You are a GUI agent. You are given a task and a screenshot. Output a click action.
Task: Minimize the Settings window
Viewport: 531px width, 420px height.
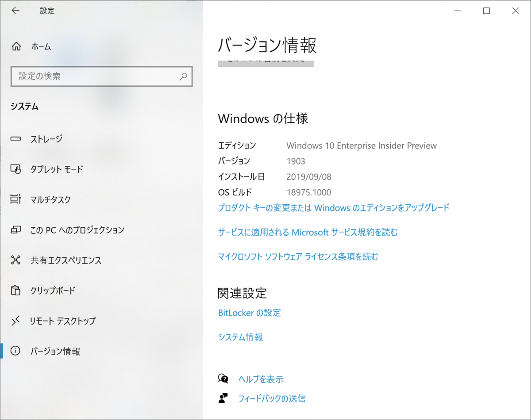click(457, 11)
